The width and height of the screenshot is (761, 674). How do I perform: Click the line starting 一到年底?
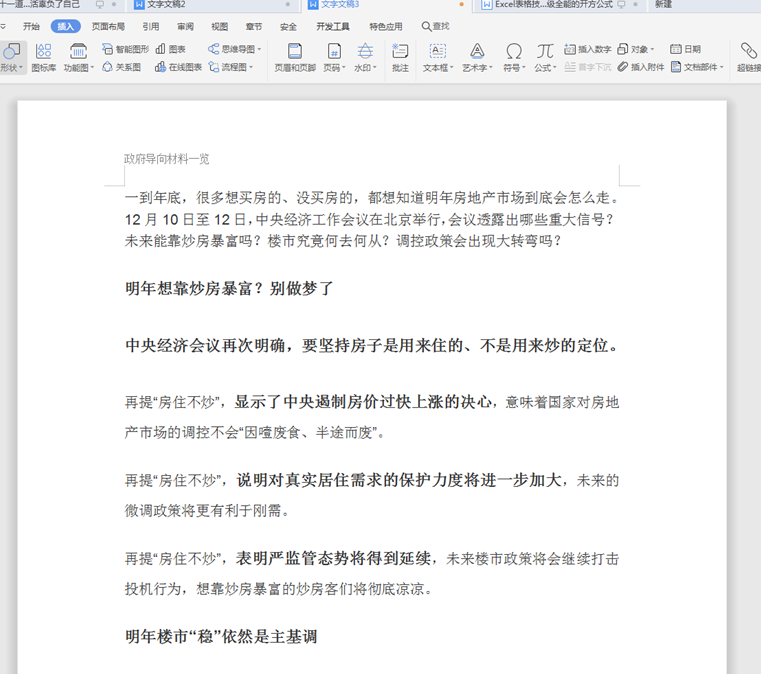click(x=373, y=197)
